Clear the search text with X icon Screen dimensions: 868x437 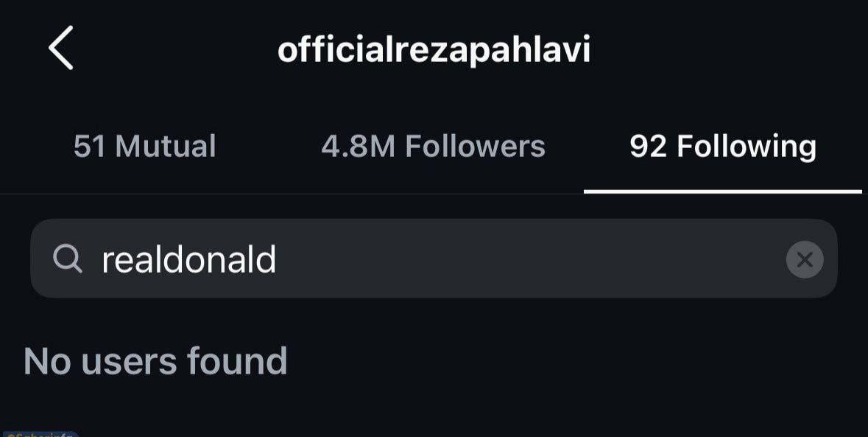(x=804, y=259)
